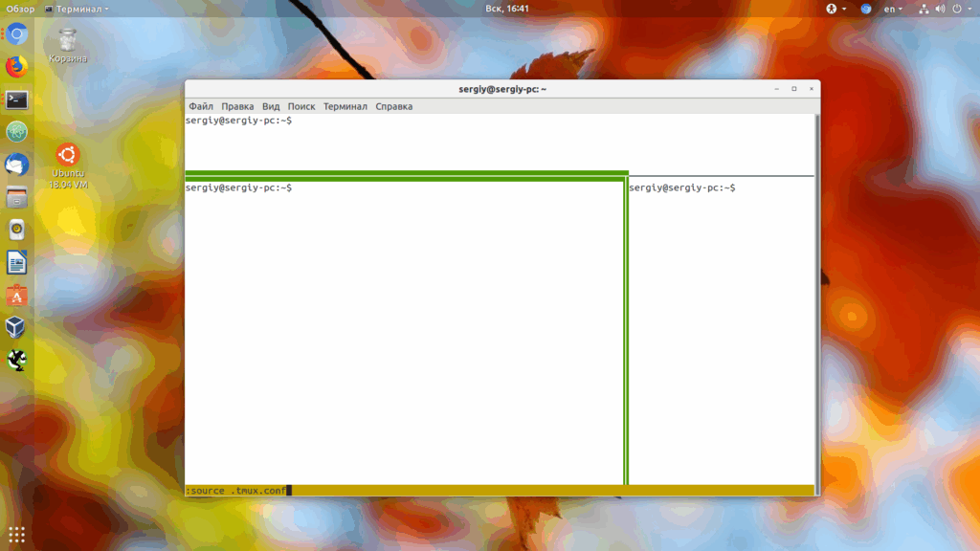Viewport: 980px width, 551px height.
Task: Open the Файл menu
Action: pyautogui.click(x=201, y=106)
